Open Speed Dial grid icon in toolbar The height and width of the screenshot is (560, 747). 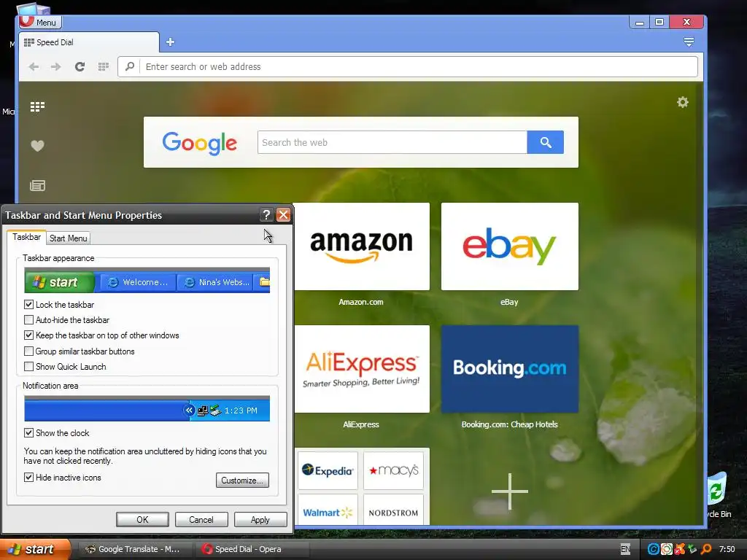(103, 66)
